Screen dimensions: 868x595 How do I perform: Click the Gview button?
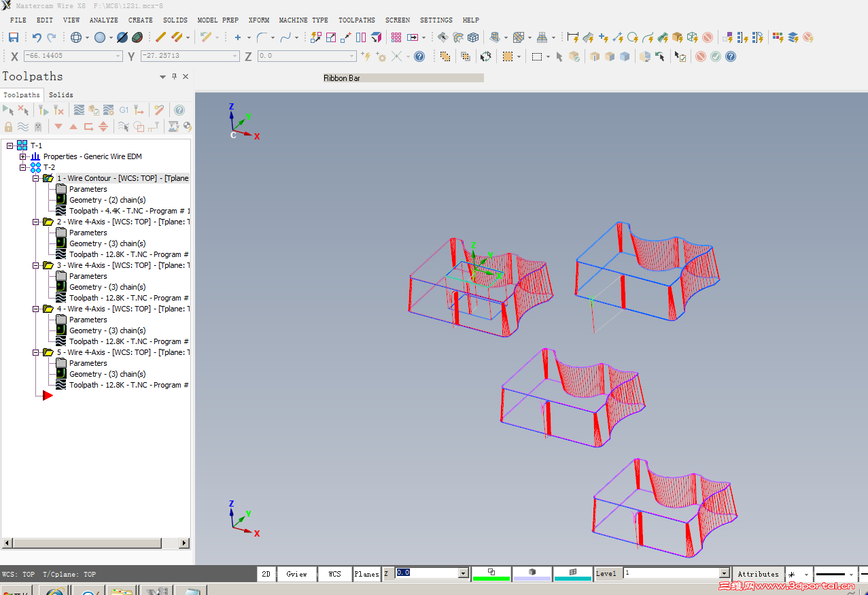pyautogui.click(x=297, y=574)
